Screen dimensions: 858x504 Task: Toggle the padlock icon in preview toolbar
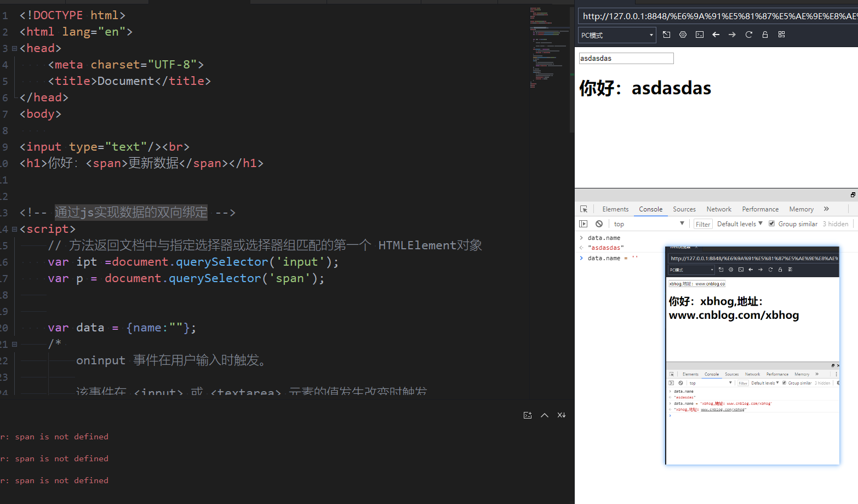[765, 35]
